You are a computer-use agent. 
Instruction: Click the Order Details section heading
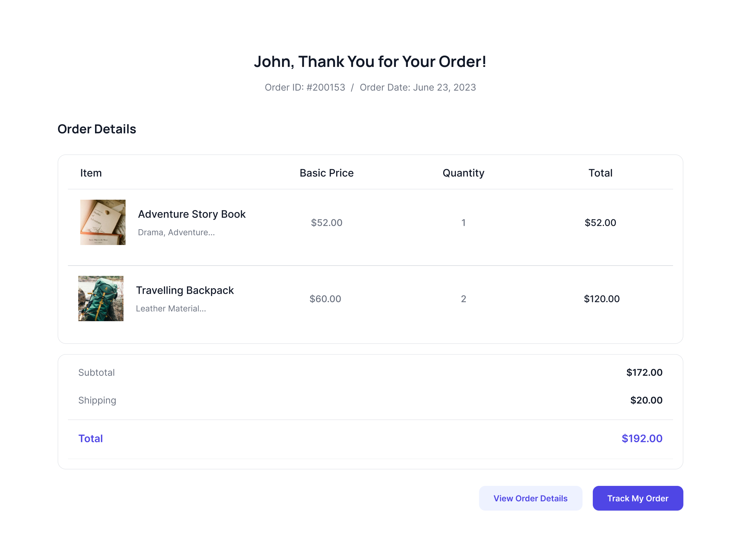97,129
